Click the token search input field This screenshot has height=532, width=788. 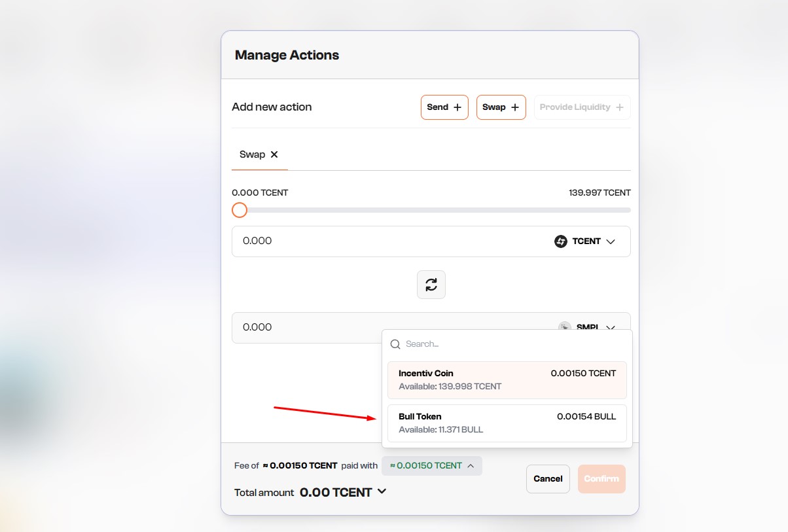pos(510,344)
